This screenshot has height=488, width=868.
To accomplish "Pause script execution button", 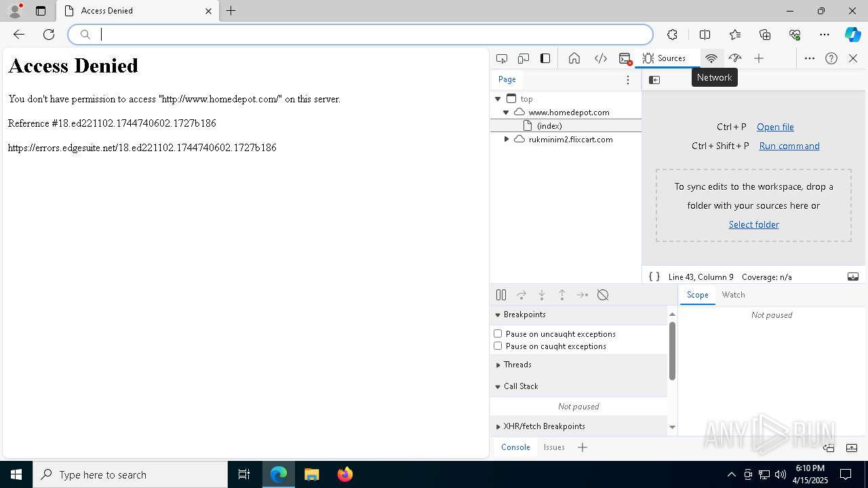I will pyautogui.click(x=501, y=295).
